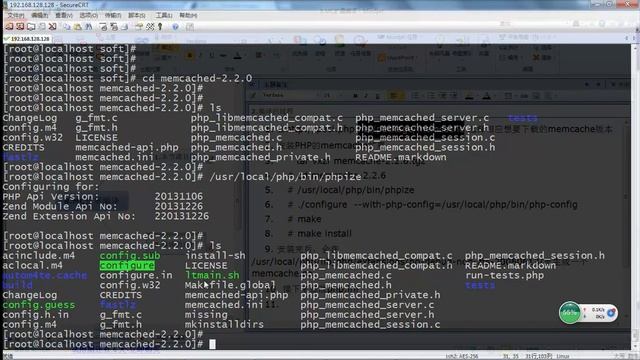Click 'config.guess' in the listing

[39, 305]
